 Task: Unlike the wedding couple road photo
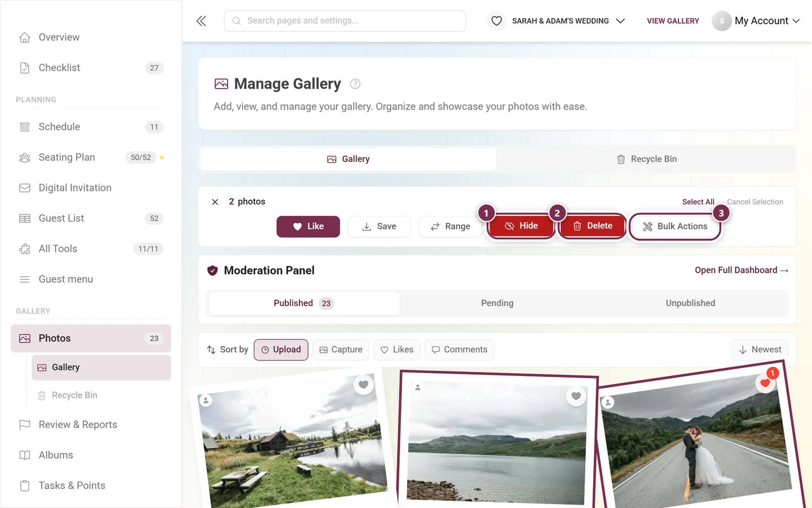tap(765, 383)
